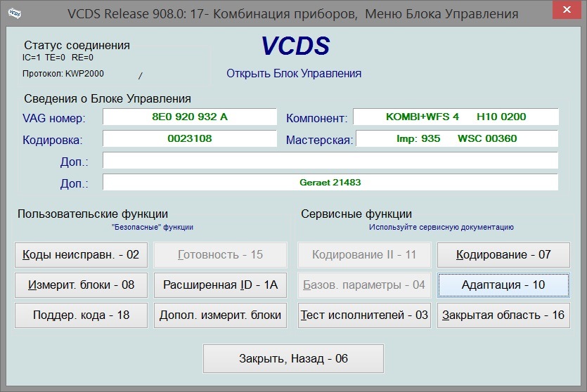
Task: Open Допол. измерит. блоки
Action: click(220, 315)
